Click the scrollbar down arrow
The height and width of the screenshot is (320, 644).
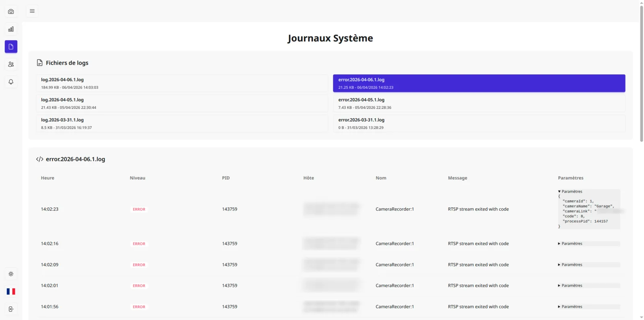pyautogui.click(x=642, y=317)
